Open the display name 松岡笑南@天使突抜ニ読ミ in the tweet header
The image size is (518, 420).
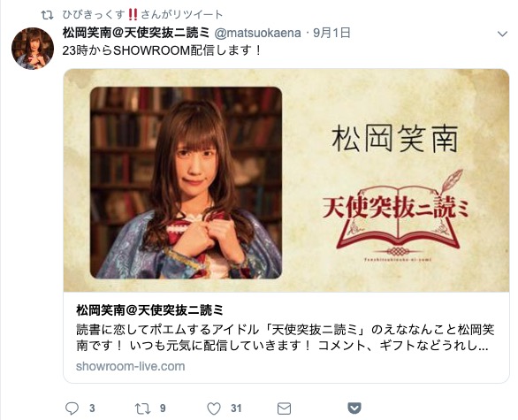coord(136,33)
